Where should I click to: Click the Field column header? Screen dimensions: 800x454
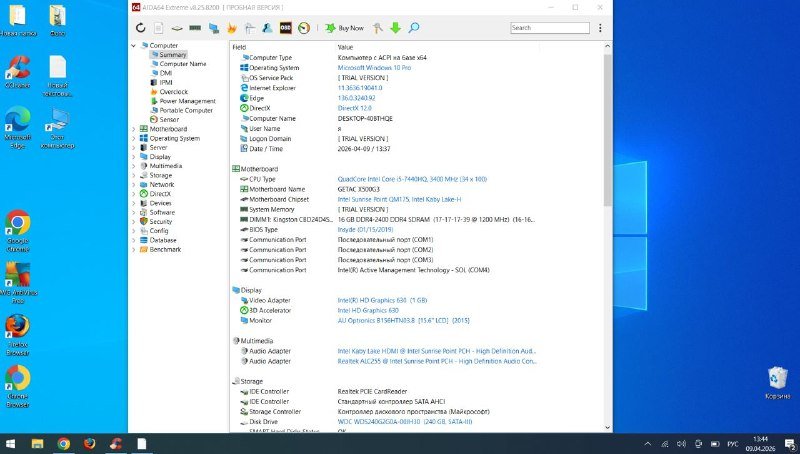tap(240, 47)
